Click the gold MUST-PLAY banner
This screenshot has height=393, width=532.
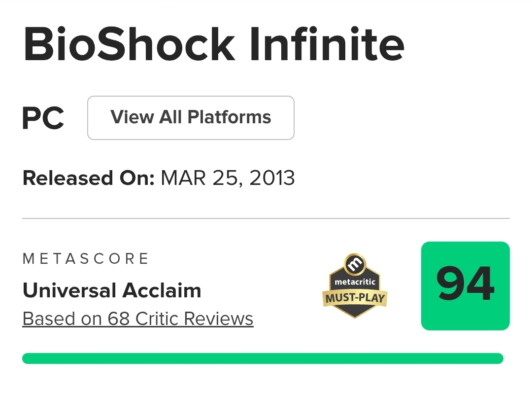tap(355, 298)
